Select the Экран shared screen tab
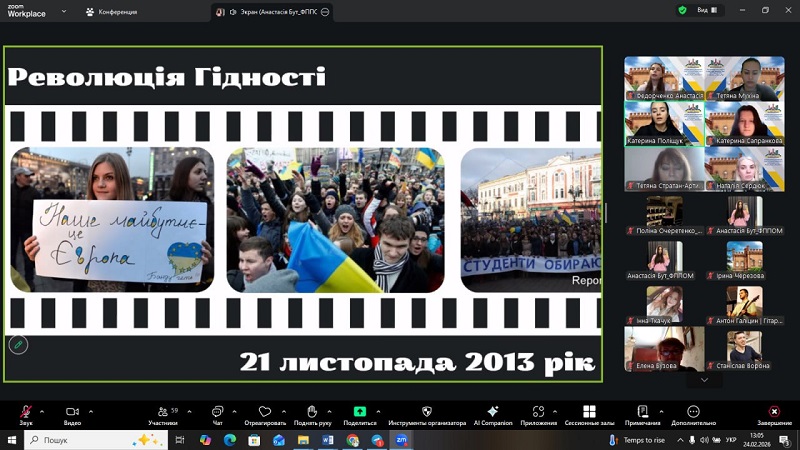 click(272, 12)
